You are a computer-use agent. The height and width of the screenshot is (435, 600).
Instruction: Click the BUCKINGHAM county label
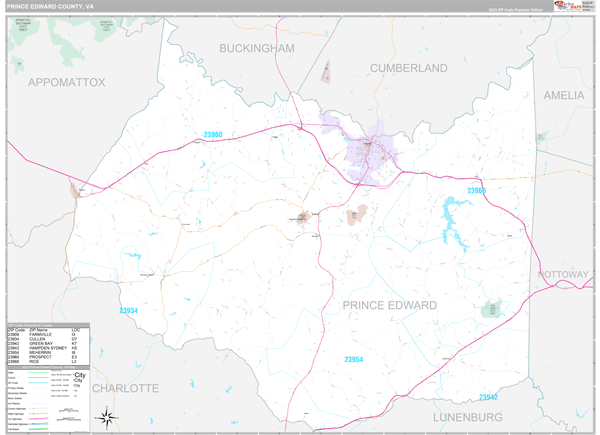pyautogui.click(x=257, y=49)
